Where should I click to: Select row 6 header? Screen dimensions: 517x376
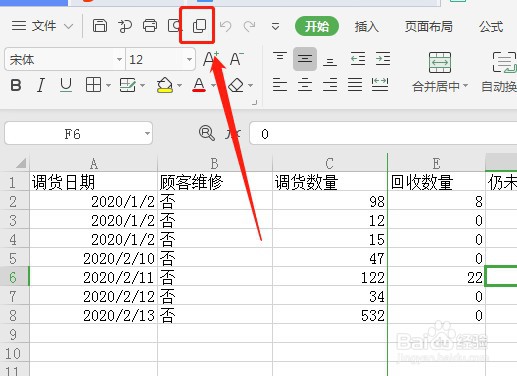(x=14, y=277)
